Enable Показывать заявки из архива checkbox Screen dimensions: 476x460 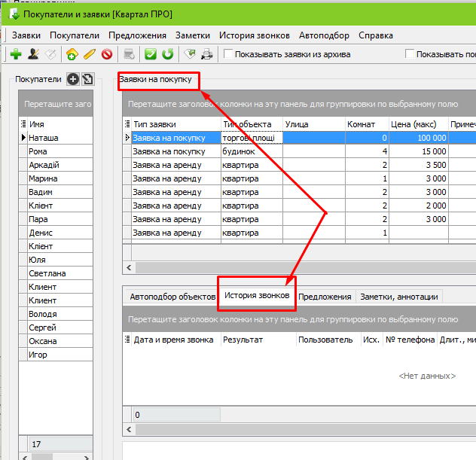point(228,53)
